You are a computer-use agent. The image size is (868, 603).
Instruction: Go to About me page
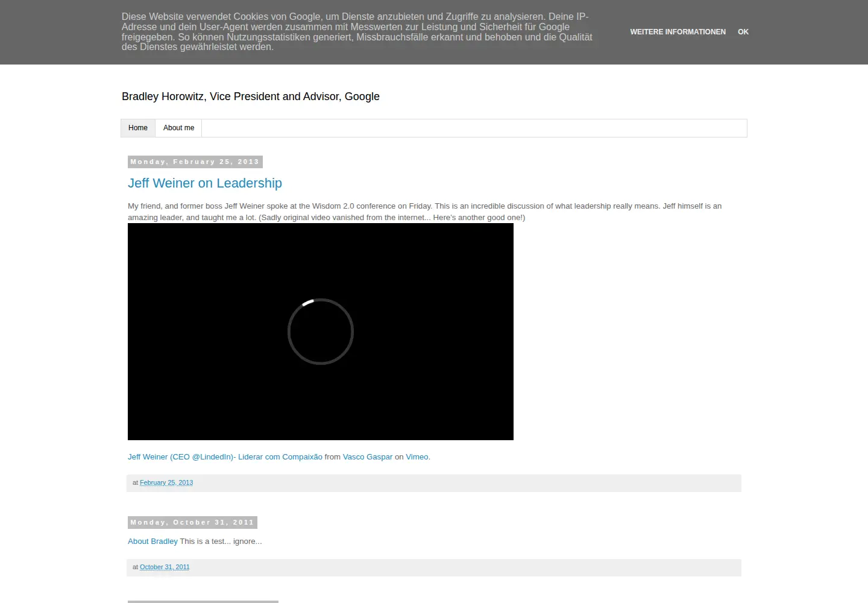click(x=178, y=128)
